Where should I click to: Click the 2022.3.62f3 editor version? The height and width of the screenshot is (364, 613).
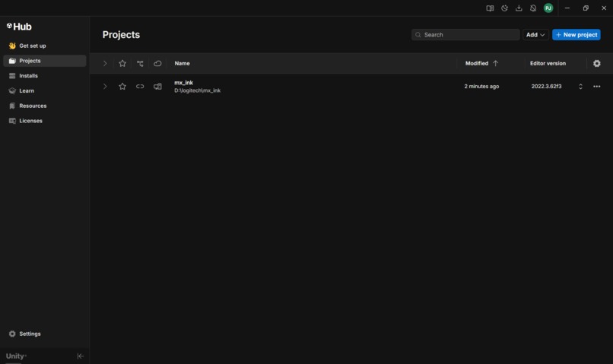point(546,87)
